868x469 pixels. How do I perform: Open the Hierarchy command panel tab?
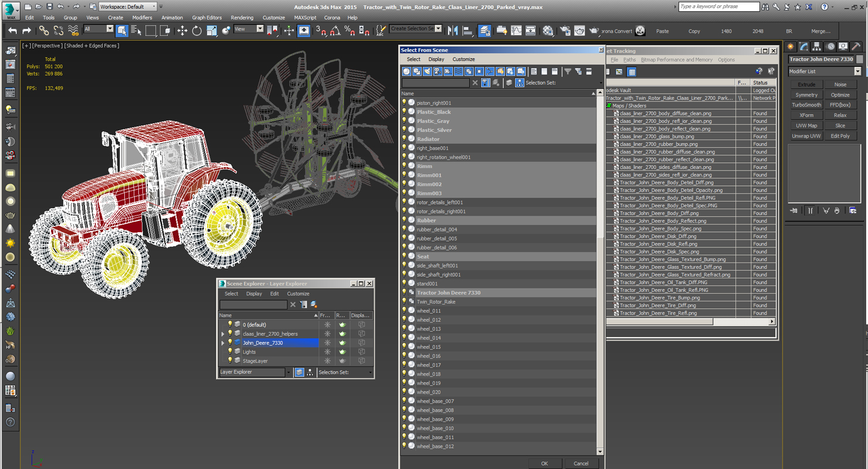pos(816,46)
